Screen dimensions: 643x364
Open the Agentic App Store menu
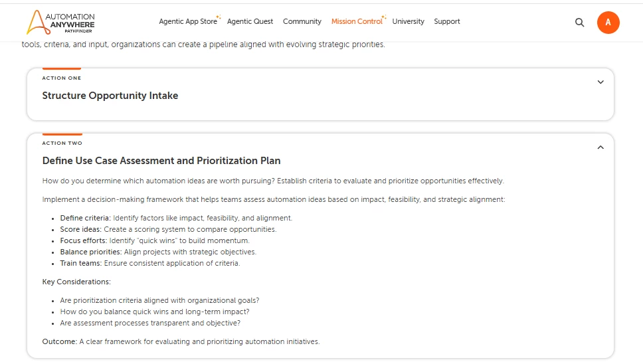[188, 21]
